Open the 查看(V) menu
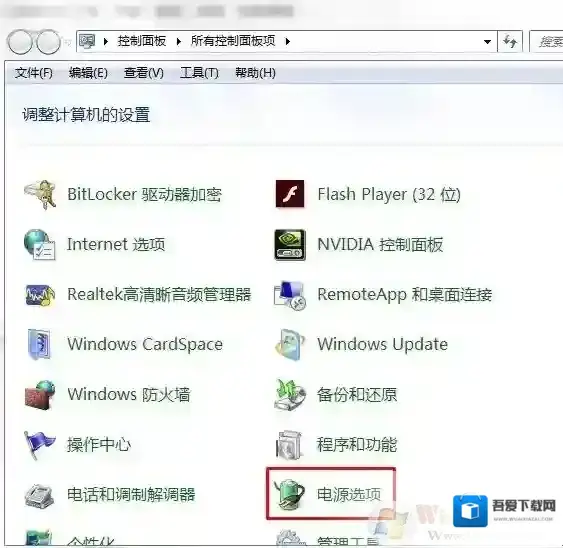 144,73
